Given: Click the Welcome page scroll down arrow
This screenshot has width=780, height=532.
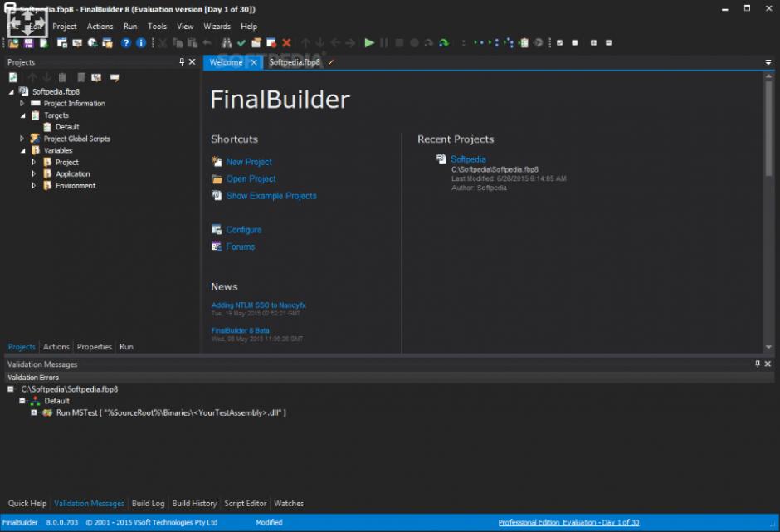Looking at the screenshot, I should pyautogui.click(x=768, y=348).
